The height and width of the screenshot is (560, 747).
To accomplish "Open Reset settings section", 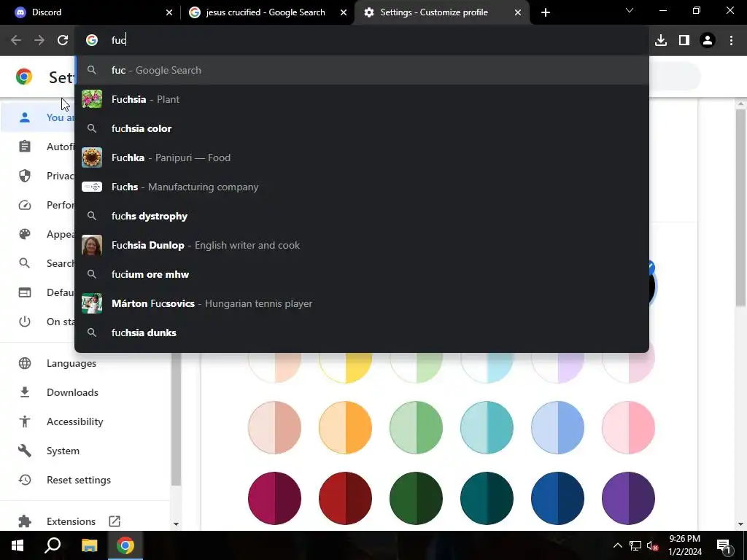I will click(79, 480).
